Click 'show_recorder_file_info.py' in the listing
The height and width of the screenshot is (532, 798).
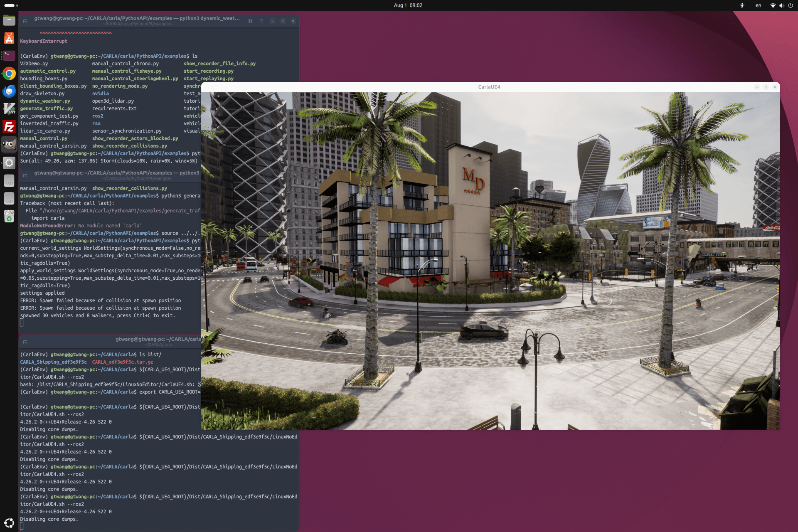(x=219, y=64)
